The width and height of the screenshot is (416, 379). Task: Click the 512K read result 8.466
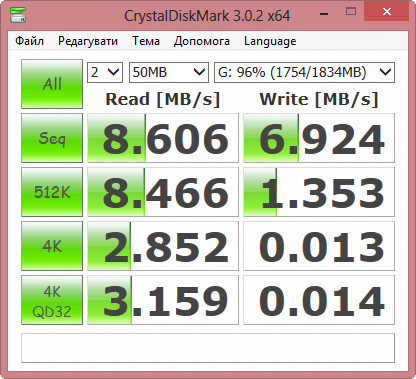pos(163,192)
